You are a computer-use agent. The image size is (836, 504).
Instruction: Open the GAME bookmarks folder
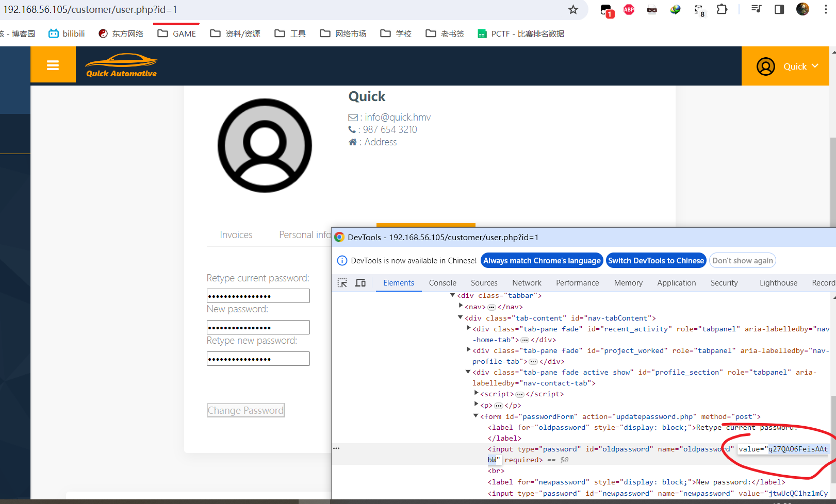177,33
